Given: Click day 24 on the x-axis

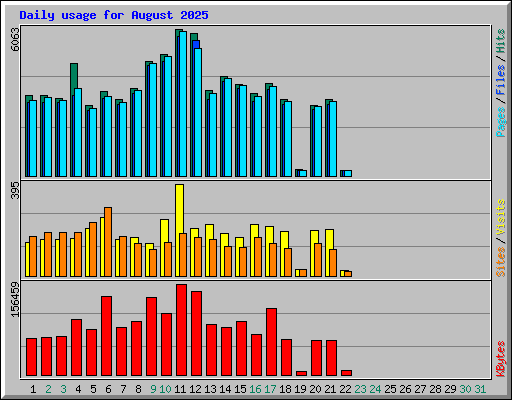Looking at the screenshot, I should pos(375,389).
